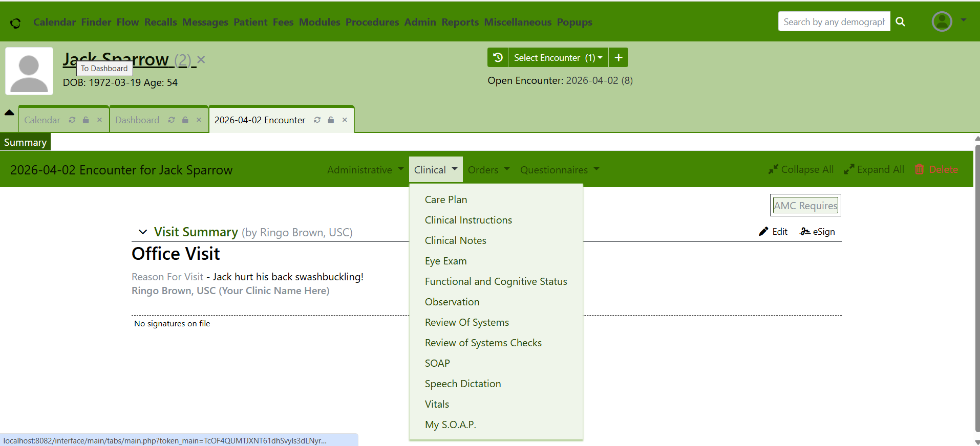Open the user profile avatar icon

[942, 21]
